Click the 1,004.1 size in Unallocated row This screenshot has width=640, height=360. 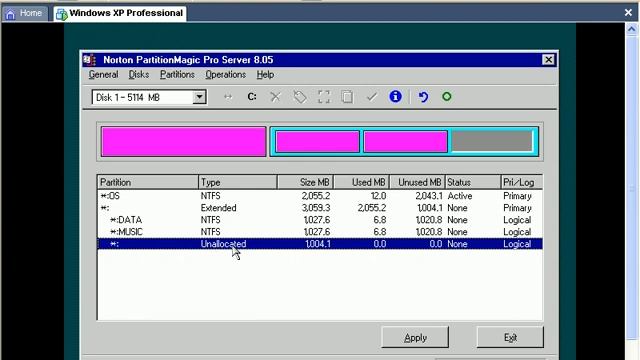(318, 244)
